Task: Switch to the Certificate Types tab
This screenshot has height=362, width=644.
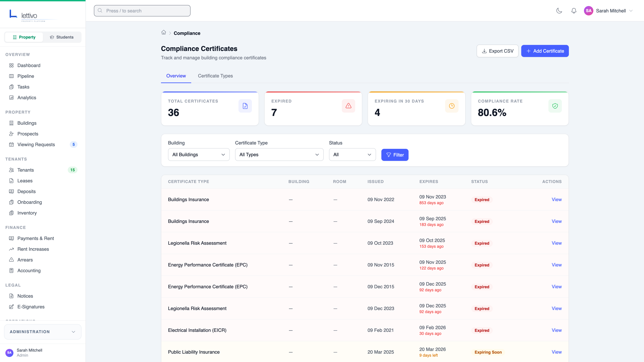Action: (215, 76)
